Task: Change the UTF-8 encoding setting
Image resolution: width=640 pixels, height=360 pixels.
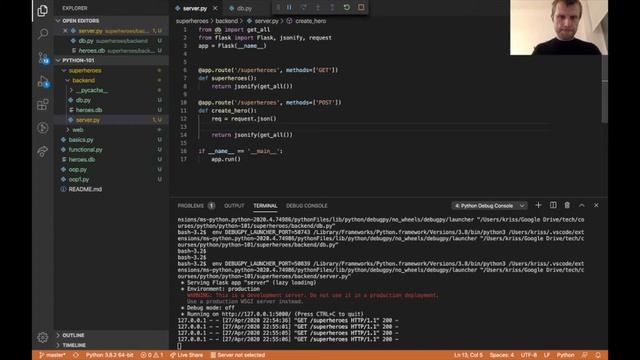Action: [x=529, y=355]
